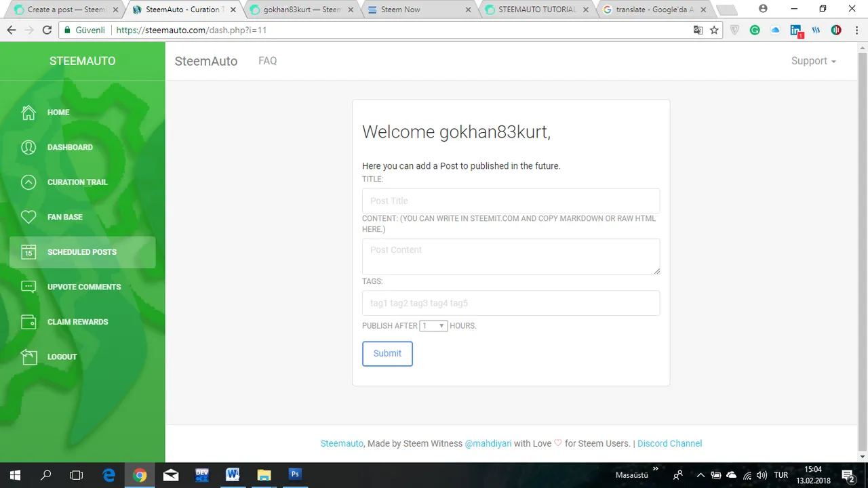Click the Claim Rewards wallet icon

pyautogui.click(x=28, y=322)
